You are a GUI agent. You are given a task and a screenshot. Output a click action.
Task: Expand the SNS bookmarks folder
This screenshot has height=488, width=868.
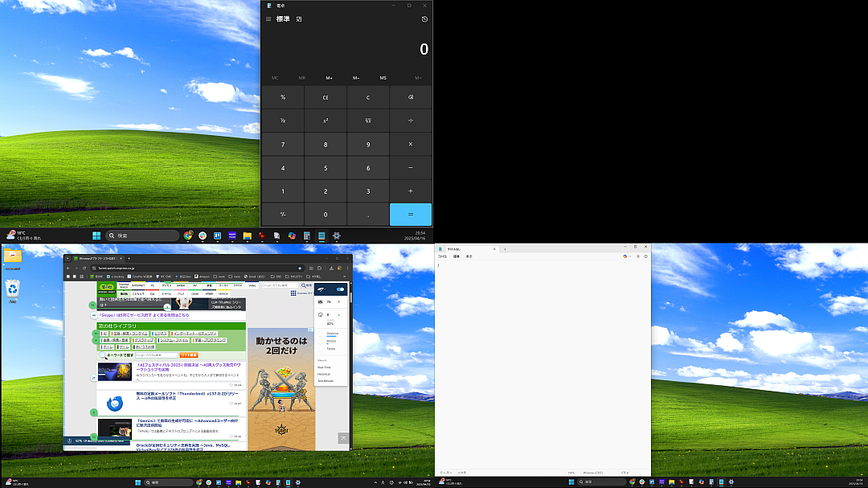tap(276, 277)
